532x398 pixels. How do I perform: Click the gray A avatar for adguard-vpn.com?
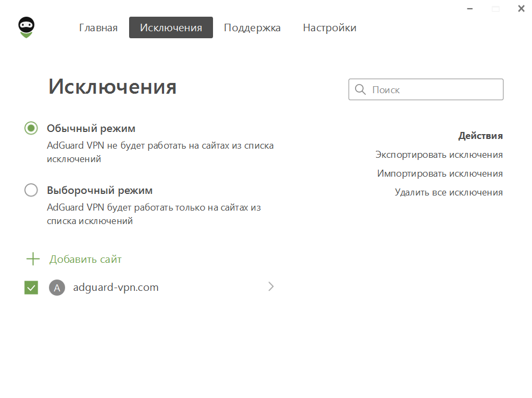click(57, 288)
